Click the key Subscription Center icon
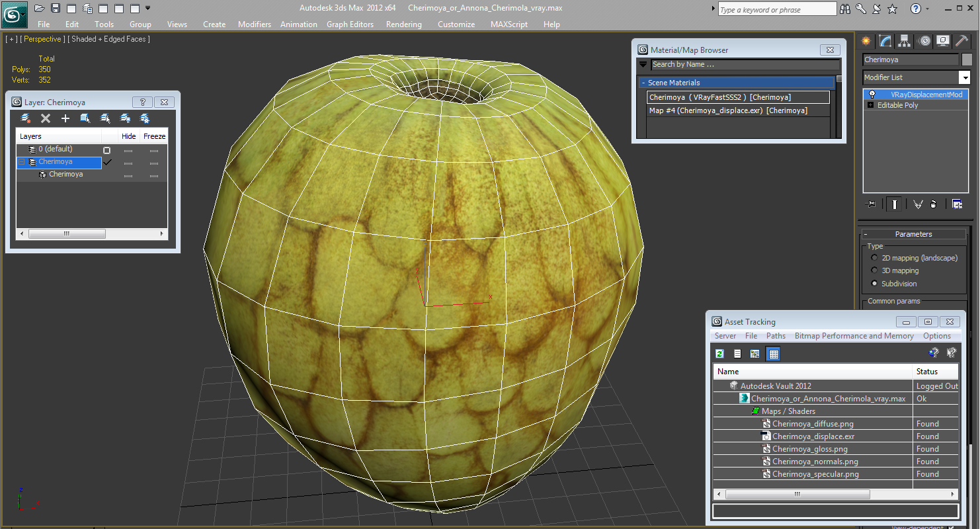The image size is (980, 529). [861, 9]
